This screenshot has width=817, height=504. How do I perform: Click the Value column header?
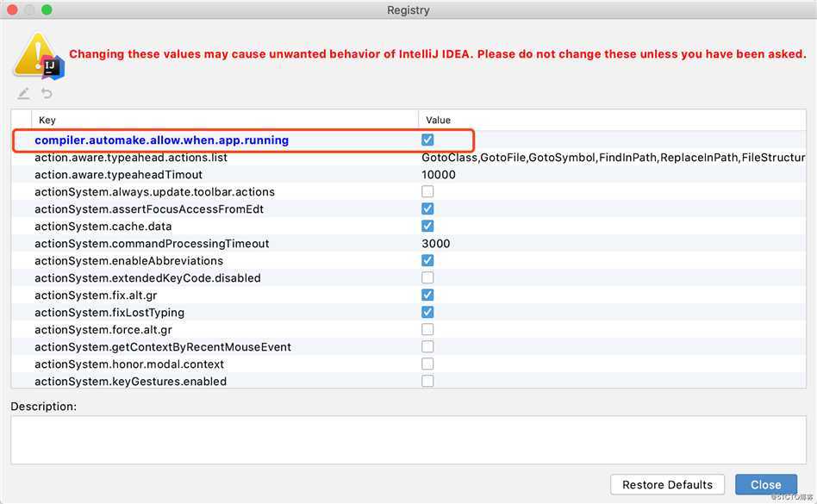pyautogui.click(x=612, y=120)
